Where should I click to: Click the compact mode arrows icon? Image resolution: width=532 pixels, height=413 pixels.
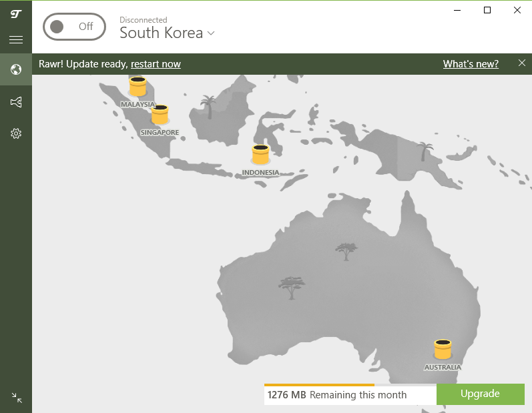pyautogui.click(x=16, y=398)
